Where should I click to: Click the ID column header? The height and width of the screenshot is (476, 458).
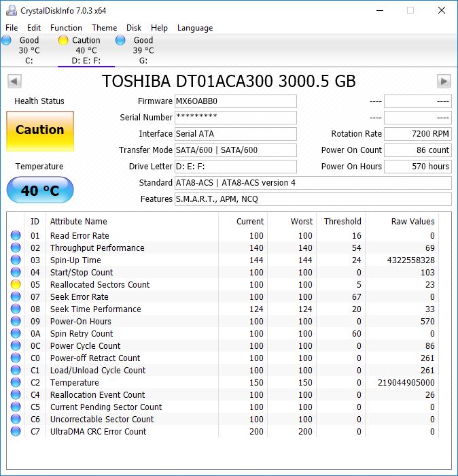35,222
